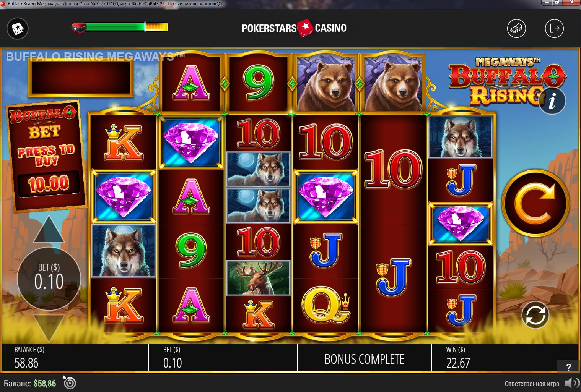Click the Buffalo Rising Megaways logo
This screenshot has width=581, height=392.
coord(506,81)
